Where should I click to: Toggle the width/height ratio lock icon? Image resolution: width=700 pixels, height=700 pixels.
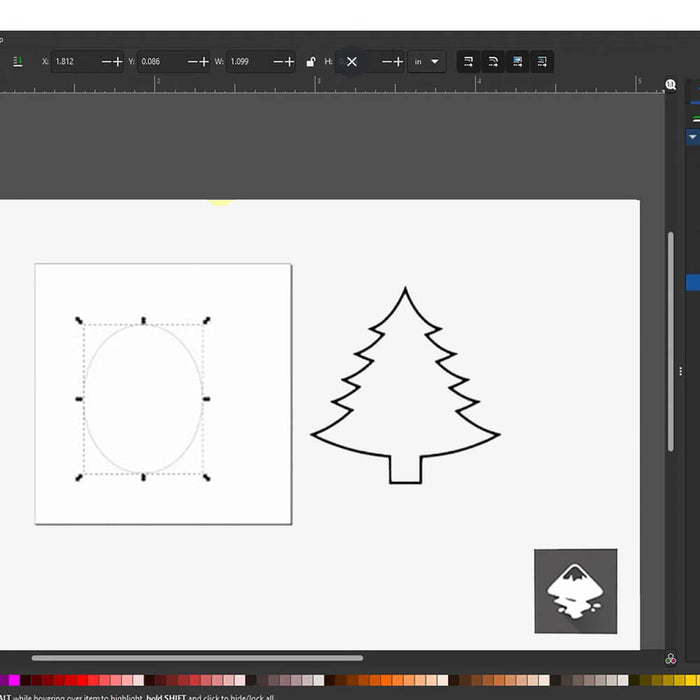(311, 62)
